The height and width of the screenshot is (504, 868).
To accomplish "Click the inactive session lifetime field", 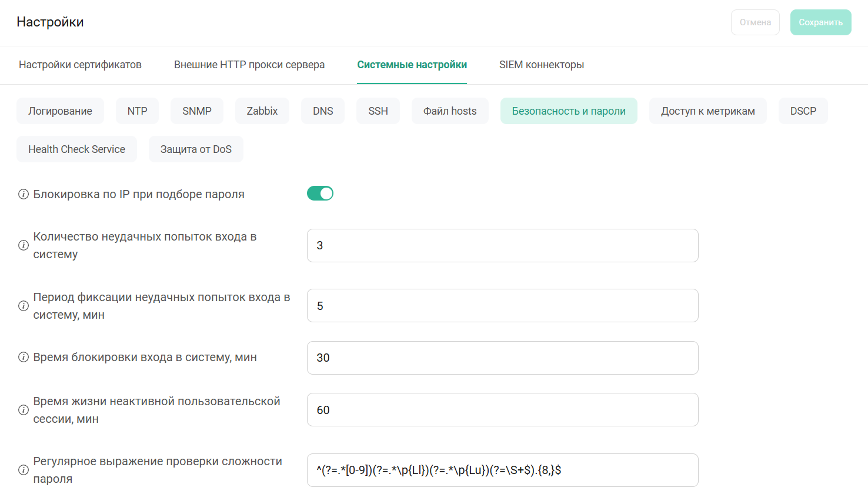I will coord(502,410).
